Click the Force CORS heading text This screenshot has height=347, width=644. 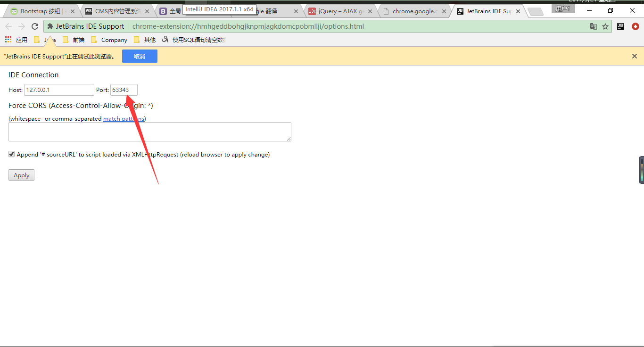(x=81, y=106)
